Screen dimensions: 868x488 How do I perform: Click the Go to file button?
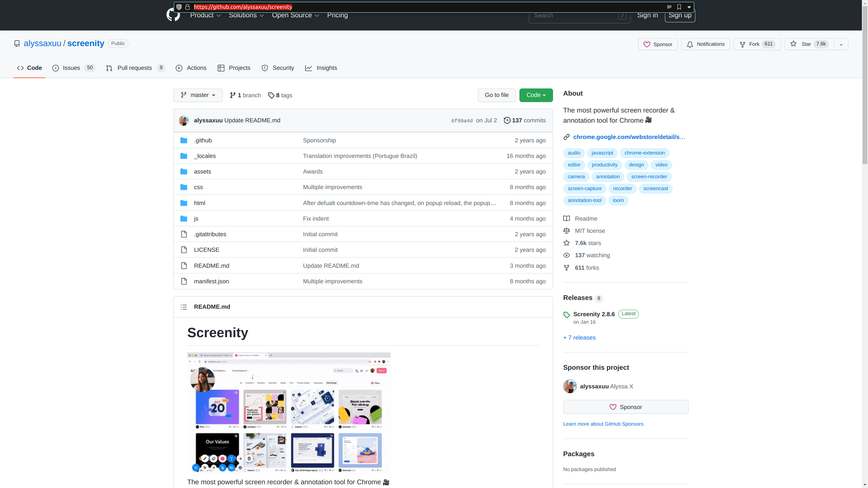pos(496,95)
